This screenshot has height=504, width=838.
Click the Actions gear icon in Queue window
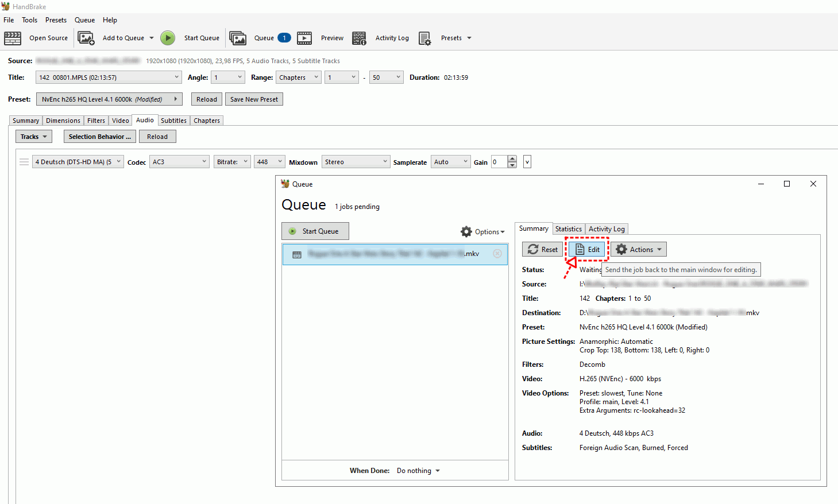(x=621, y=249)
